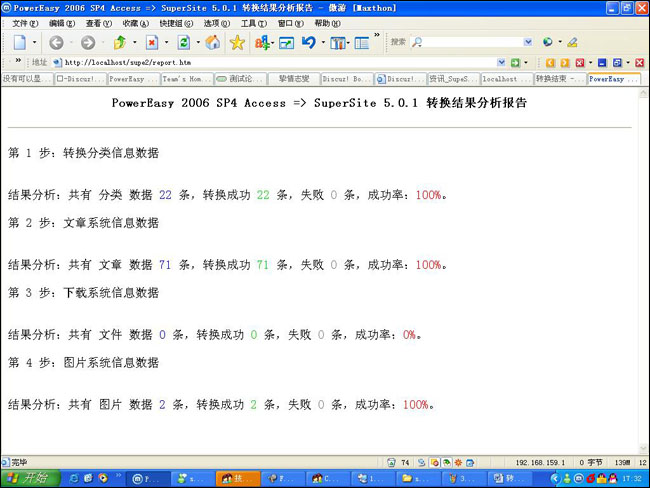Switch to the 转换结果 tab

pos(560,79)
